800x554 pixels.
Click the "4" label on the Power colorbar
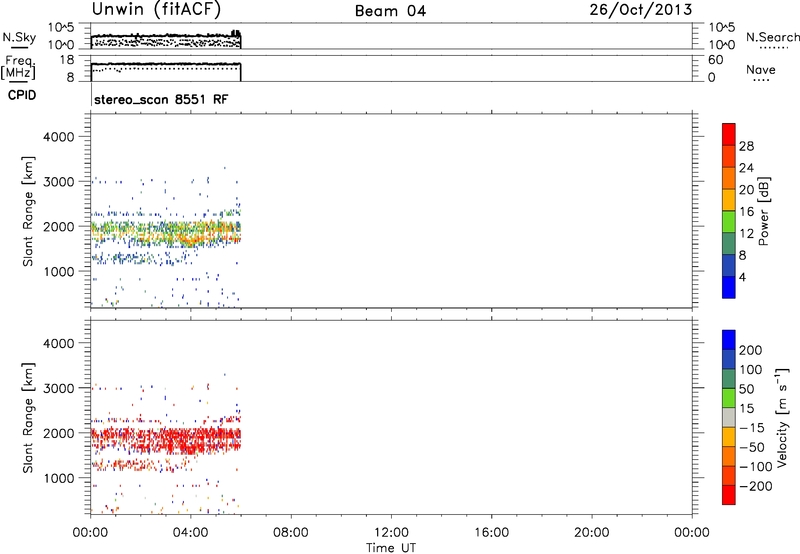click(x=743, y=277)
